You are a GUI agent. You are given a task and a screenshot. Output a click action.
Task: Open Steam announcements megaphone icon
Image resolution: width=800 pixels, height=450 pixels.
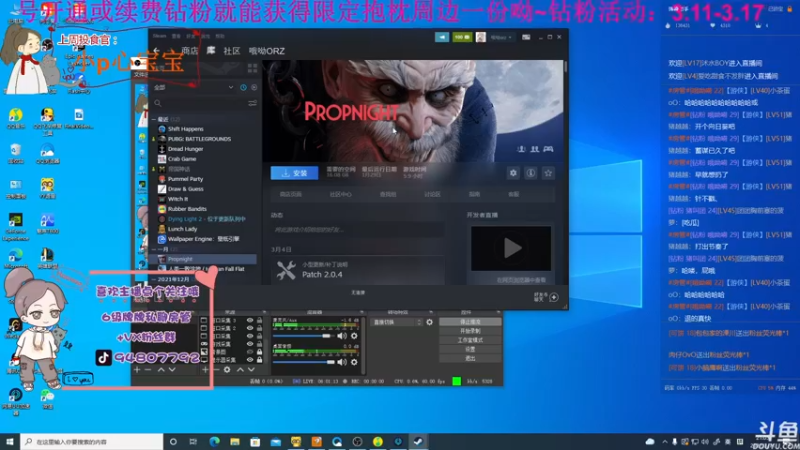(442, 37)
